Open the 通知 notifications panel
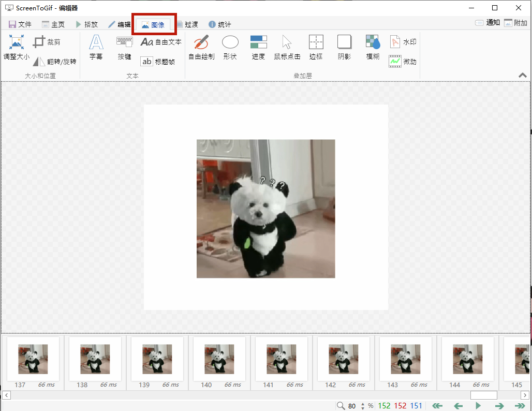 point(487,23)
